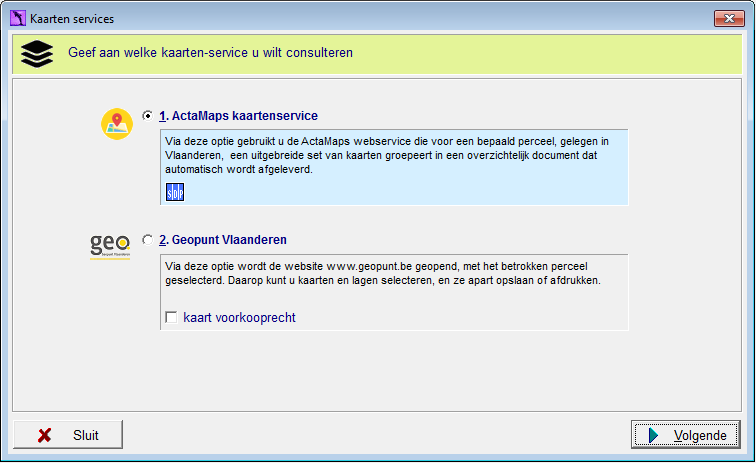Screen dimensions: 756x463
Task: Click the arrow icon on Volgende
Action: click(653, 435)
